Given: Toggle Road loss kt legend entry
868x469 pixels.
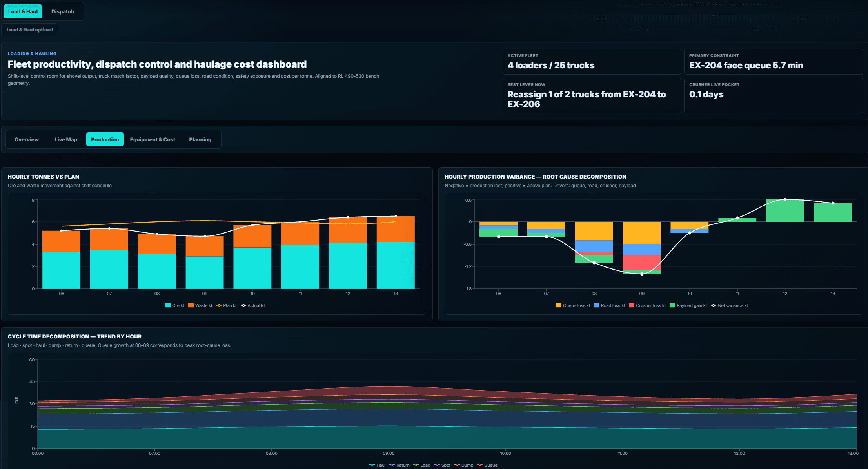Looking at the screenshot, I should [610, 305].
